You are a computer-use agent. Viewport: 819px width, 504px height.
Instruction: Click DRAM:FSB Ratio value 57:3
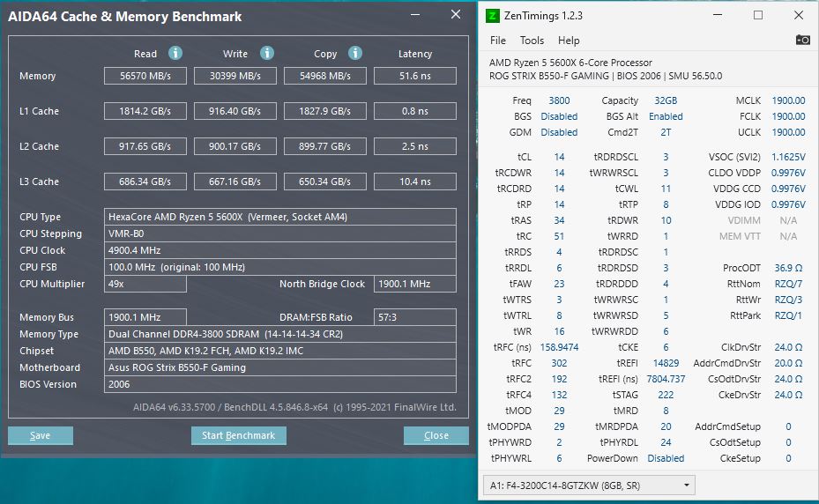coord(414,317)
